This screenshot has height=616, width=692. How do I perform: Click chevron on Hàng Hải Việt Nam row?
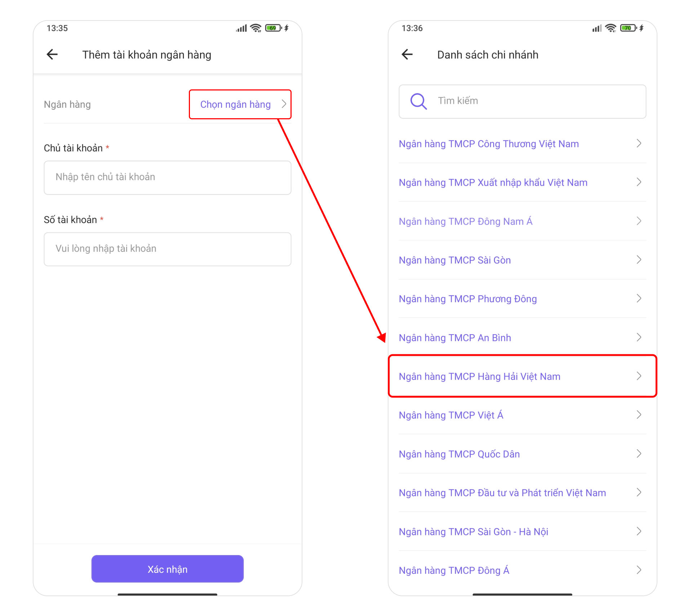pos(639,376)
